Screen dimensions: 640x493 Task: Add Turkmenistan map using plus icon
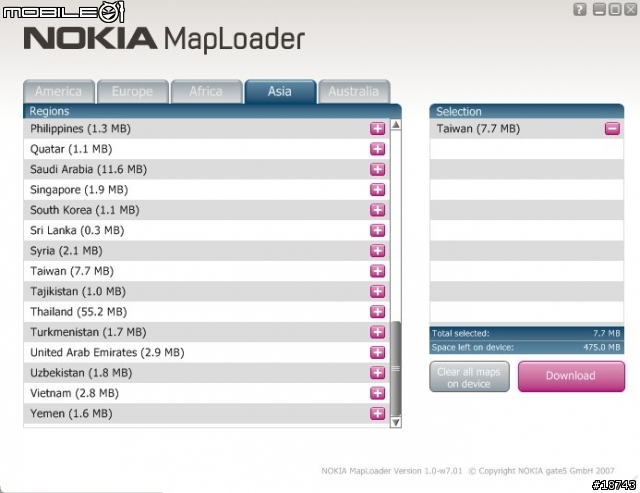tap(378, 332)
